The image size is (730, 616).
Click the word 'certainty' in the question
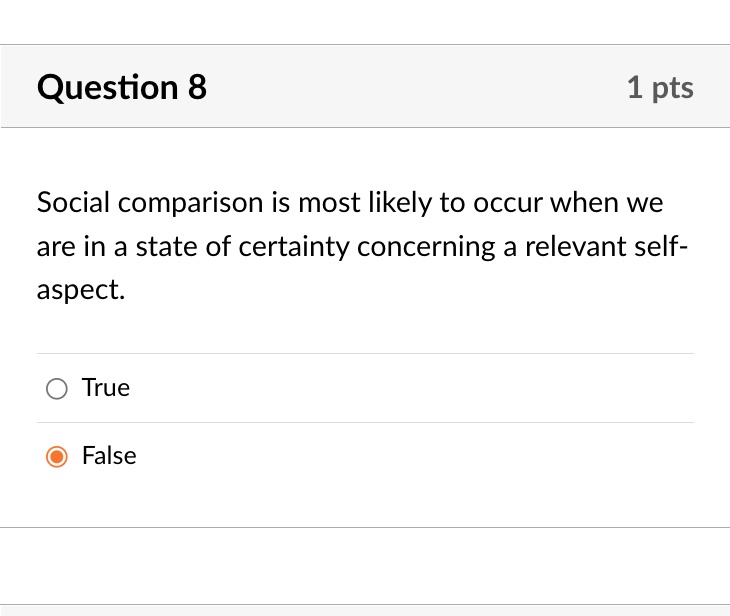click(x=294, y=246)
